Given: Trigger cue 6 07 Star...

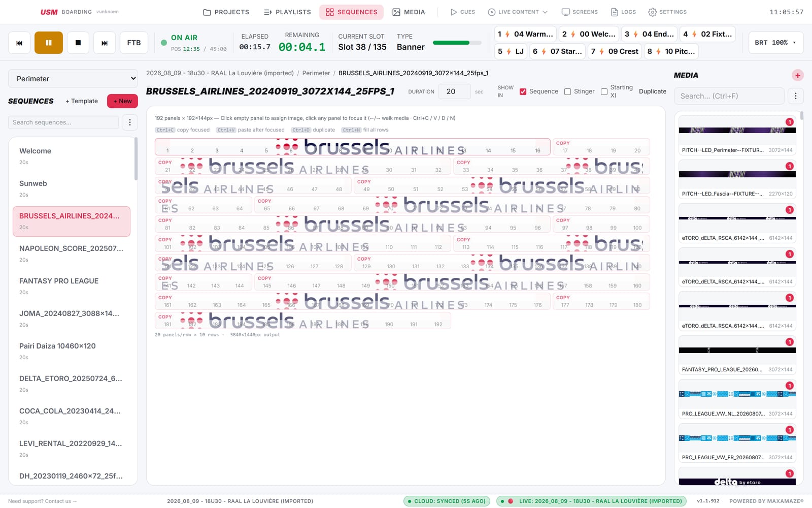Looking at the screenshot, I should 557,51.
